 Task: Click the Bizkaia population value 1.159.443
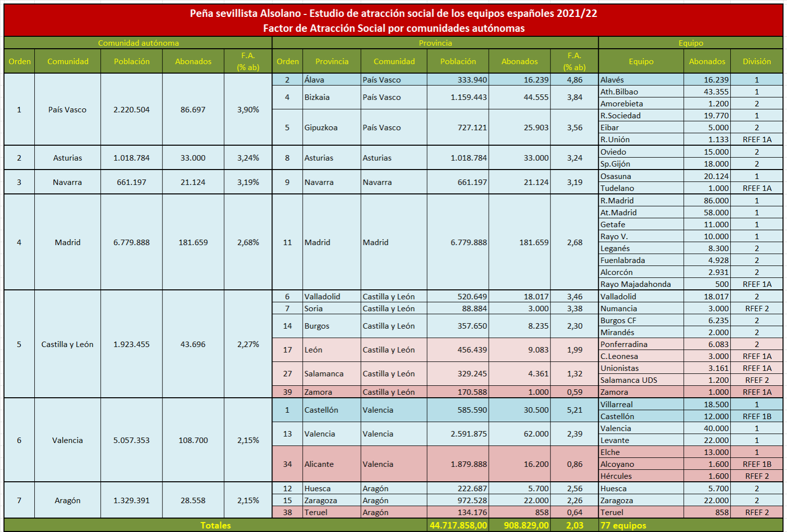458,97
